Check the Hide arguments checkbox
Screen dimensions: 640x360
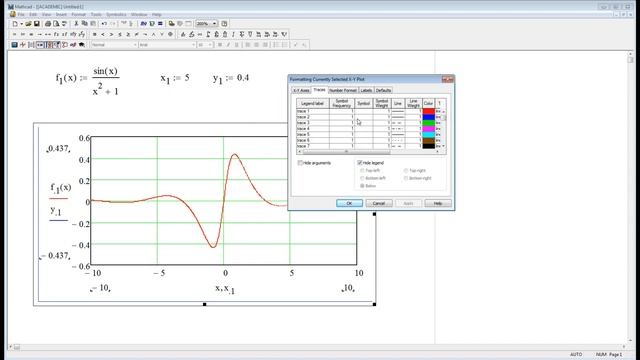300,163
